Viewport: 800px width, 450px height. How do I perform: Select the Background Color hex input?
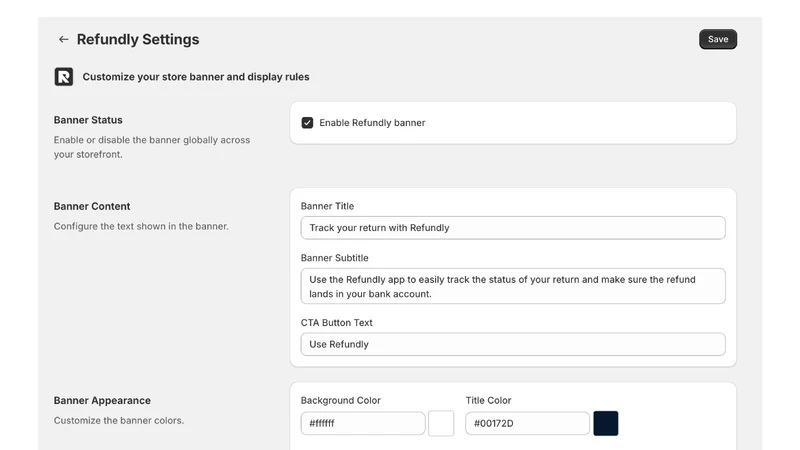[363, 423]
